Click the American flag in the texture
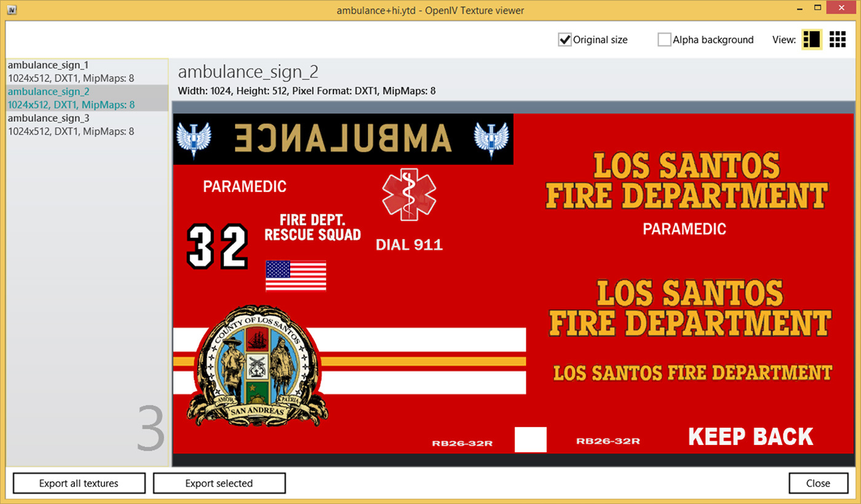The image size is (861, 504). tap(296, 275)
